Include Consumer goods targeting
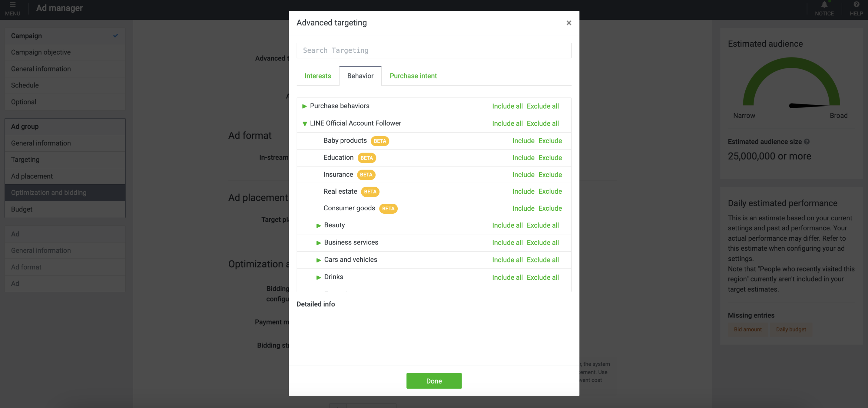The height and width of the screenshot is (408, 868). 523,208
